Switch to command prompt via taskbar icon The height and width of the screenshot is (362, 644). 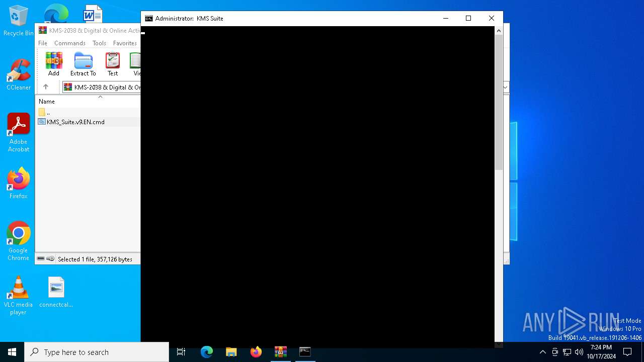point(305,352)
